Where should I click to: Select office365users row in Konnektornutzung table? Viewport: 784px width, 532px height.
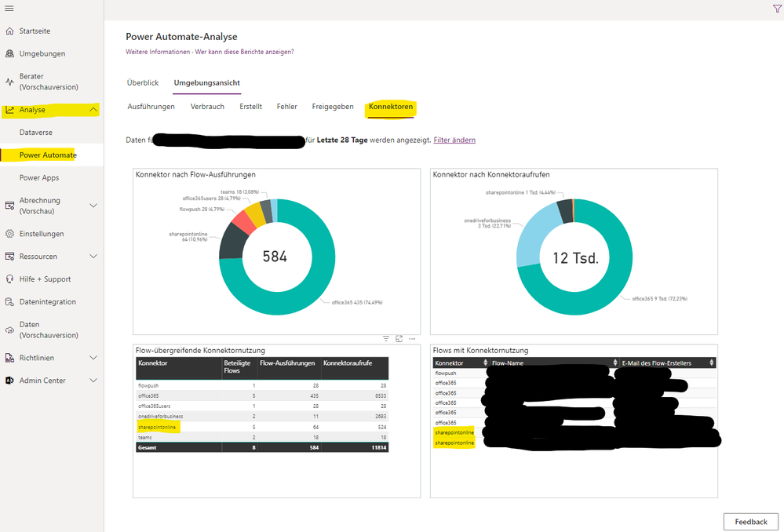coord(261,406)
